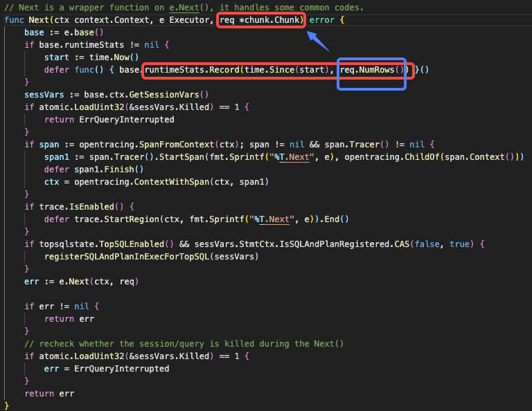
Task: Click the base := e.base() line
Action: point(63,33)
